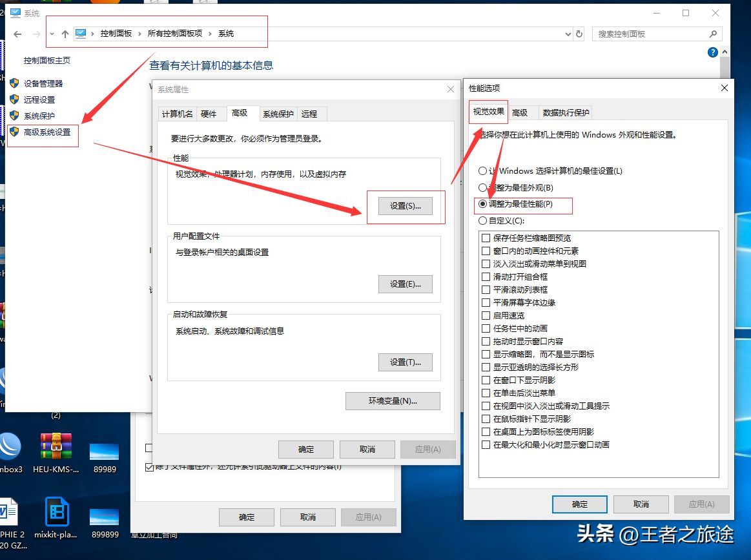Switch to 系统保护 tab in 系统属性
This screenshot has width=751, height=560.
tap(278, 114)
